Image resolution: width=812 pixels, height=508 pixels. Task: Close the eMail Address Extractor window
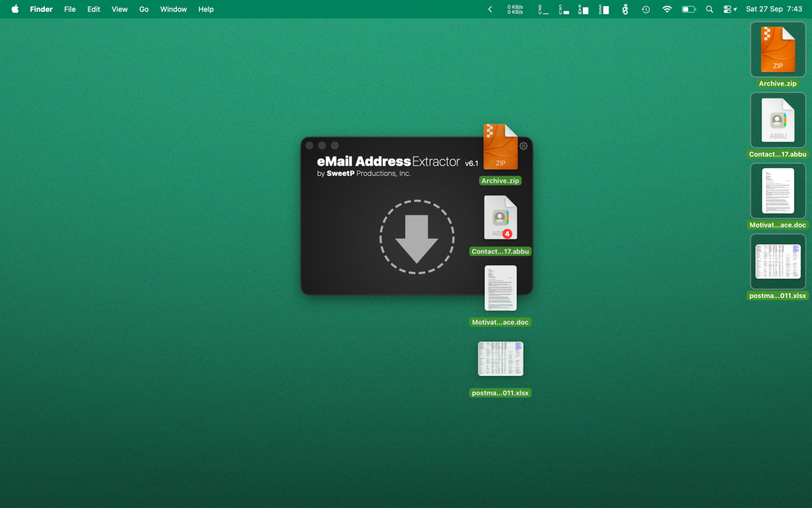click(x=309, y=145)
